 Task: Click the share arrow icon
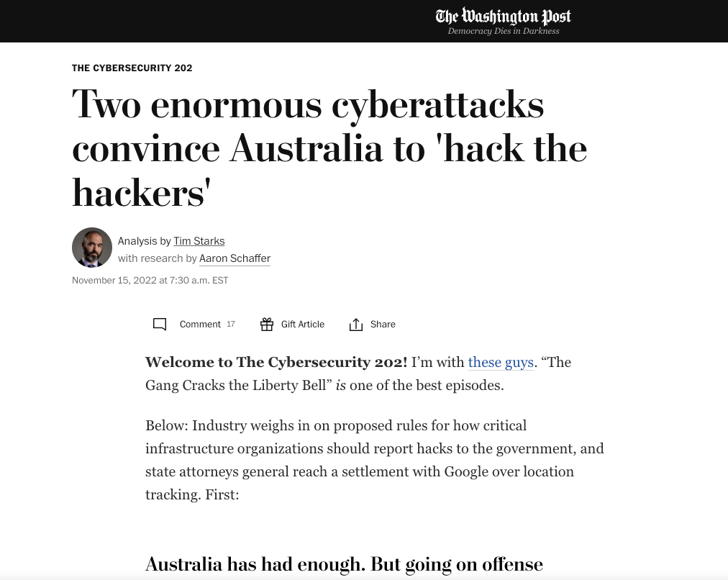355,325
